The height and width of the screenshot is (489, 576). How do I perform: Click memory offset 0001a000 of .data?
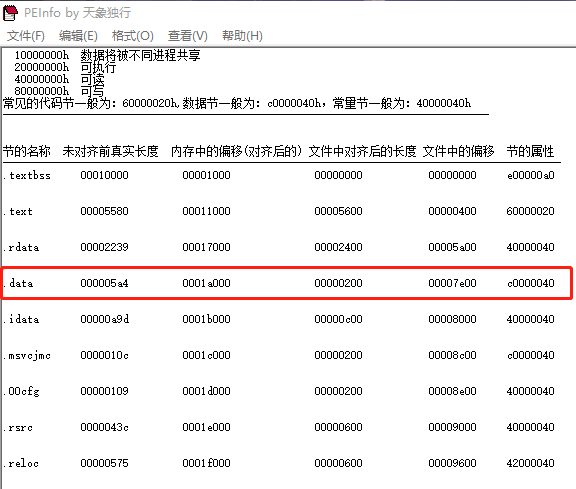[206, 283]
